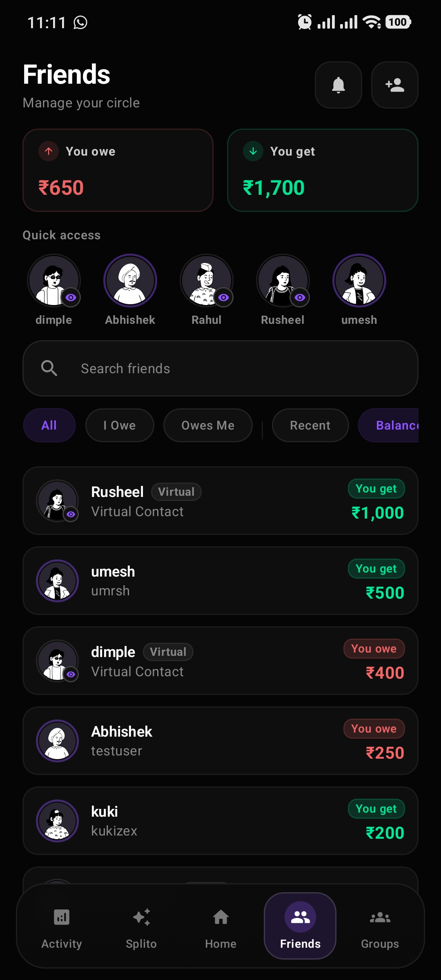This screenshot has height=980, width=441.
Task: Tap eye badge on Rusheel quick-access avatar
Action: 300,297
